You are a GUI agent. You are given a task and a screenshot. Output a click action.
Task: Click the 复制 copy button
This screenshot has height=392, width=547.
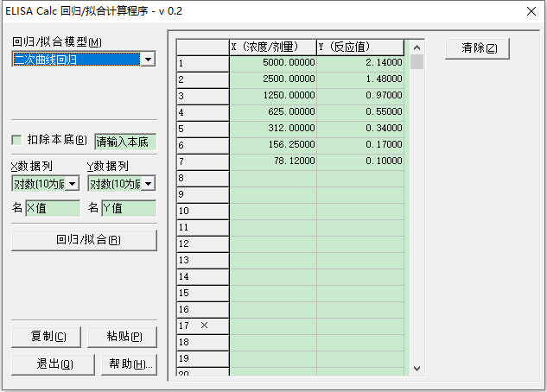(x=46, y=337)
